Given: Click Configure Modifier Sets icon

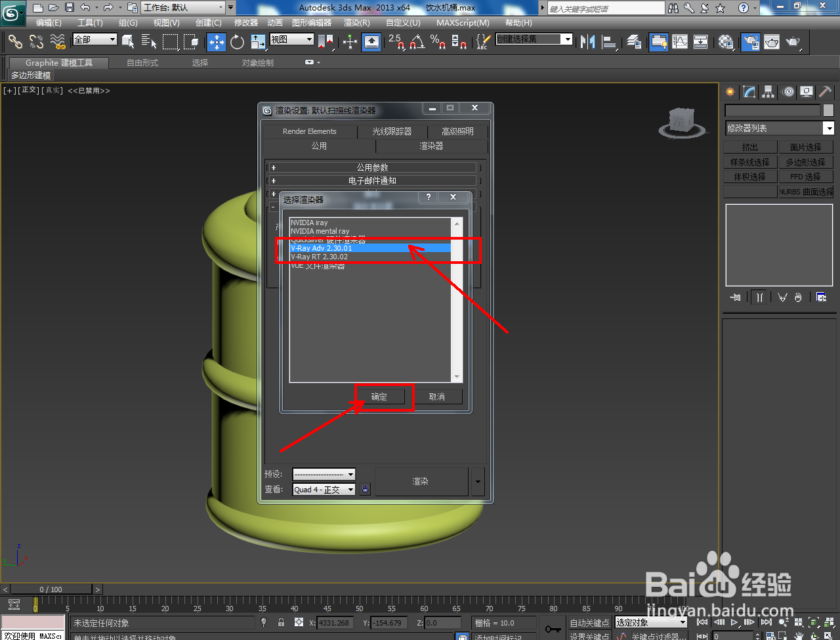Looking at the screenshot, I should pyautogui.click(x=821, y=297).
